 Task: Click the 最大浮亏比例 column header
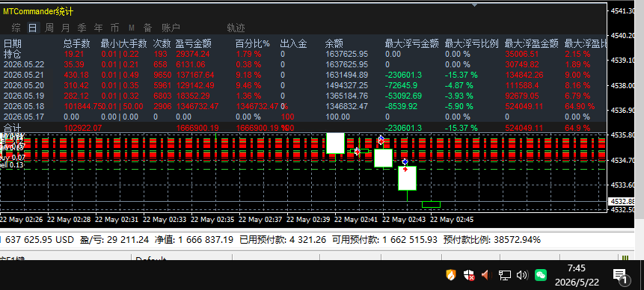tap(471, 43)
